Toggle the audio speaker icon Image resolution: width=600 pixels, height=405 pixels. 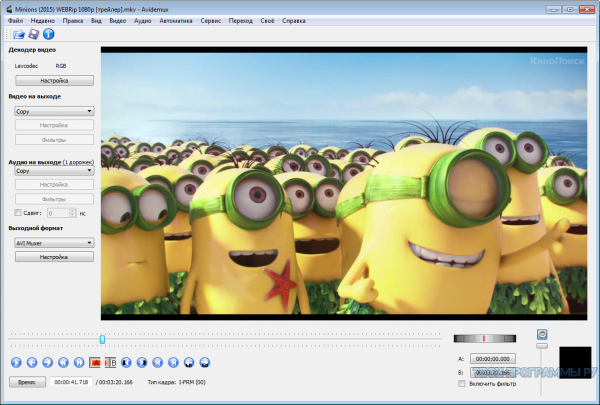click(x=542, y=335)
